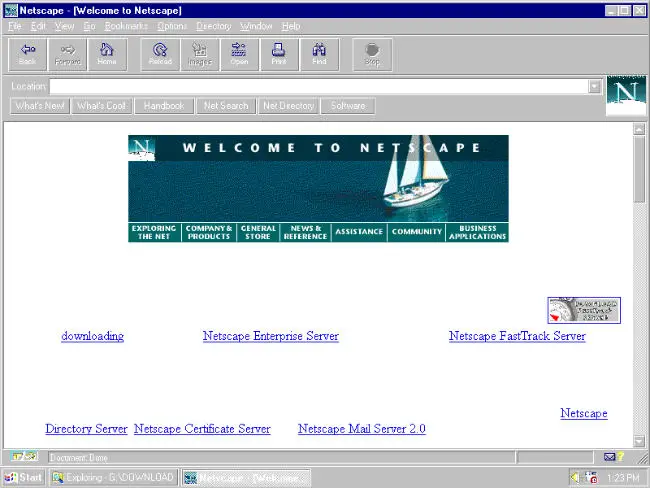Click the What's New! directory button

40,106
